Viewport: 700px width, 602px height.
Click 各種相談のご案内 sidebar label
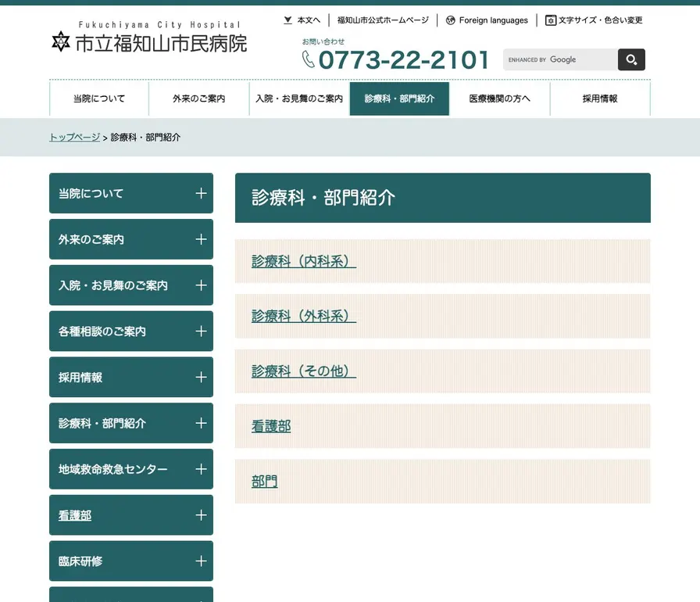(x=102, y=331)
